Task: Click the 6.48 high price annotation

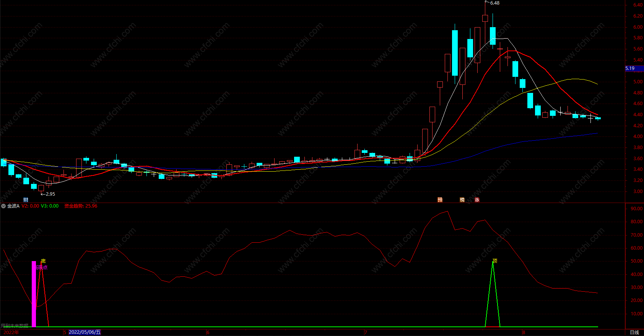Action: [x=495, y=3]
